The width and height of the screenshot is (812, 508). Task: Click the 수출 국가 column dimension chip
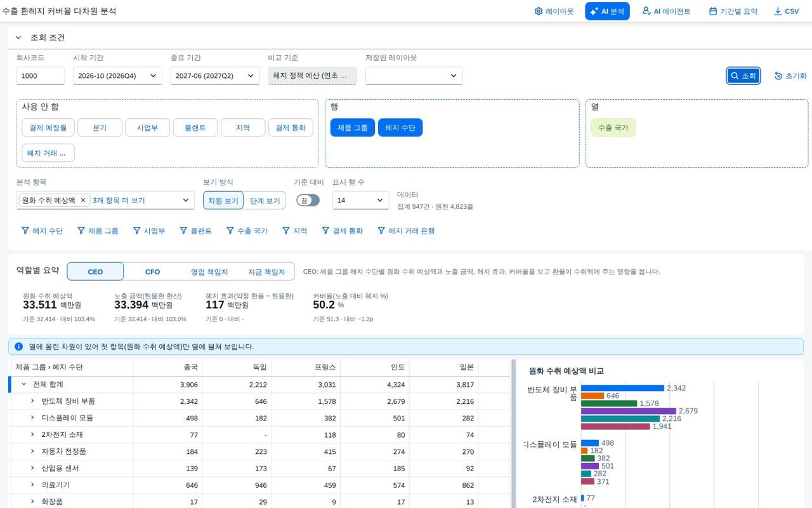click(x=613, y=128)
